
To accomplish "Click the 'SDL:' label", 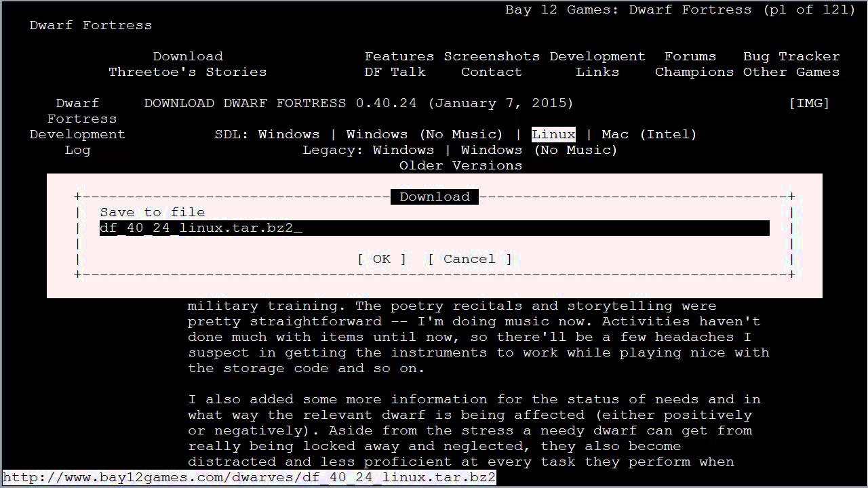I will (232, 134).
